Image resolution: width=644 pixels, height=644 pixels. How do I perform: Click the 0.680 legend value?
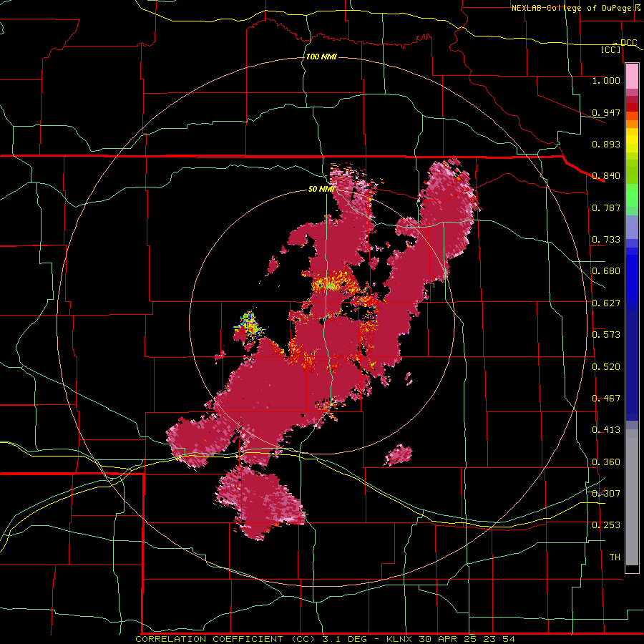pos(606,271)
